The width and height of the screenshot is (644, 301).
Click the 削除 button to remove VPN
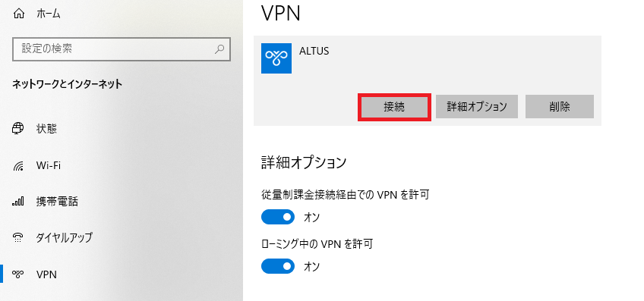coord(560,107)
